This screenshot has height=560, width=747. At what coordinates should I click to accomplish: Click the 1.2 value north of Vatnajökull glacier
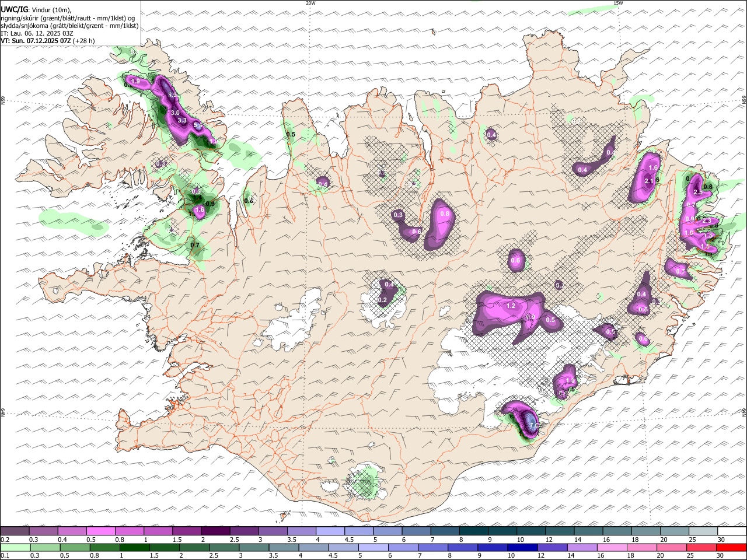pos(511,306)
